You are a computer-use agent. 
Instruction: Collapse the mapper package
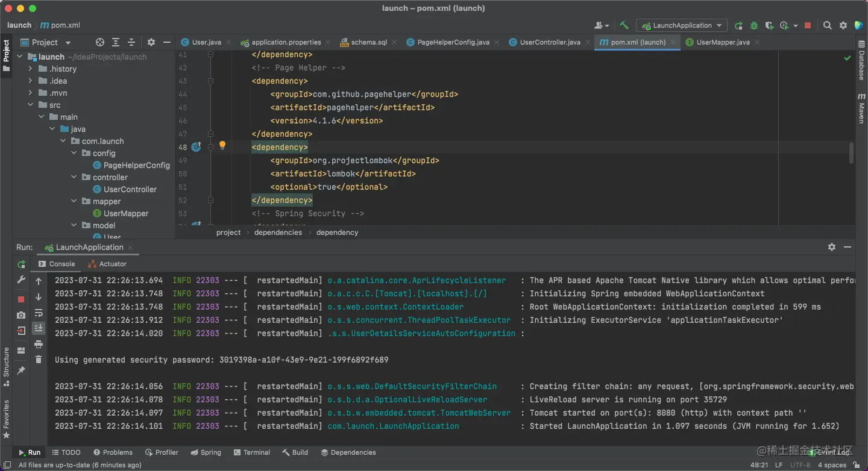(x=74, y=201)
